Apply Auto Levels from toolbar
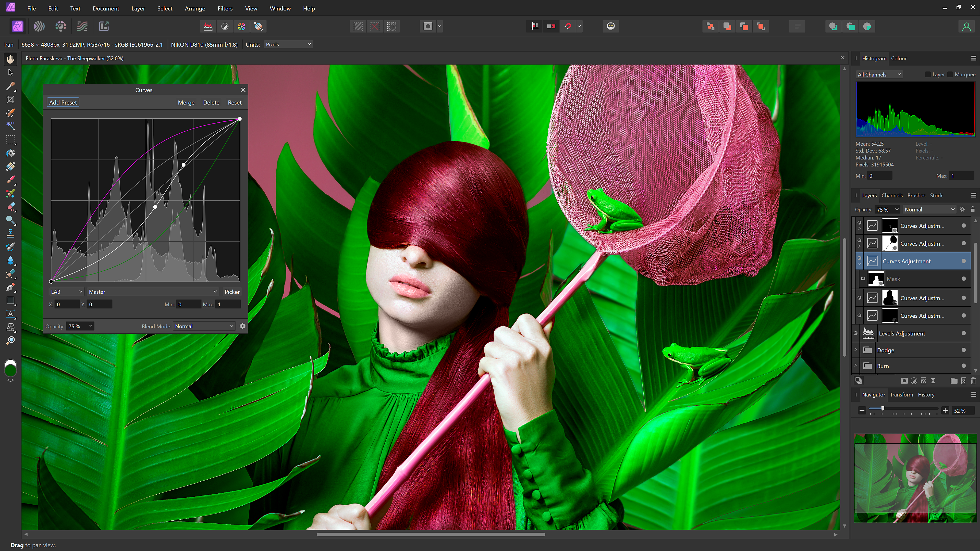The image size is (980, 551). 208,26
